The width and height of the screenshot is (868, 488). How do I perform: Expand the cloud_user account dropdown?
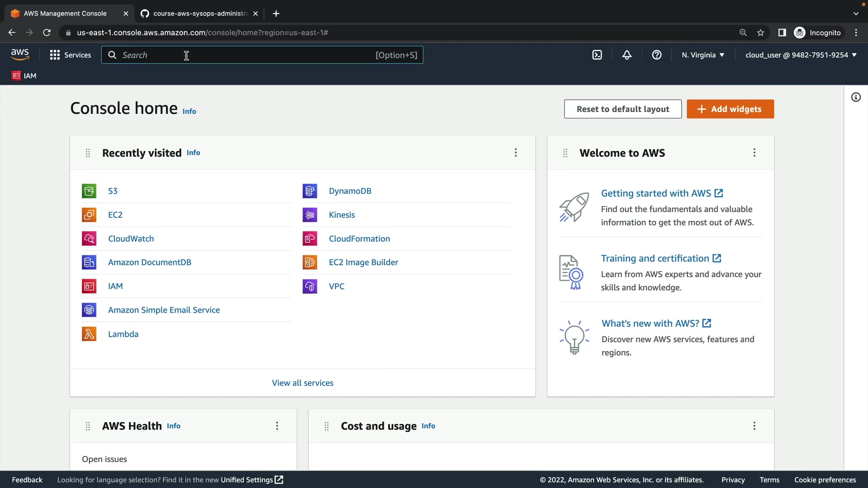click(x=801, y=55)
